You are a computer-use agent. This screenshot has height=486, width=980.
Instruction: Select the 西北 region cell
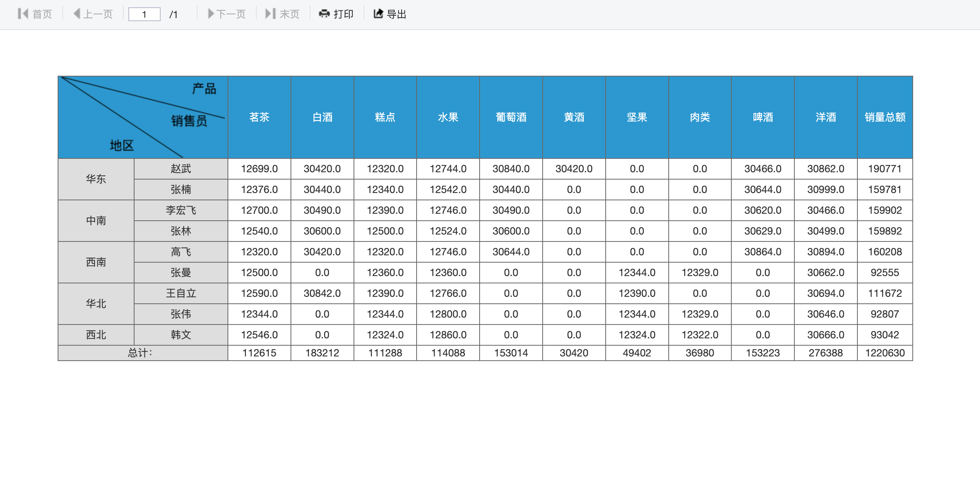coord(96,335)
